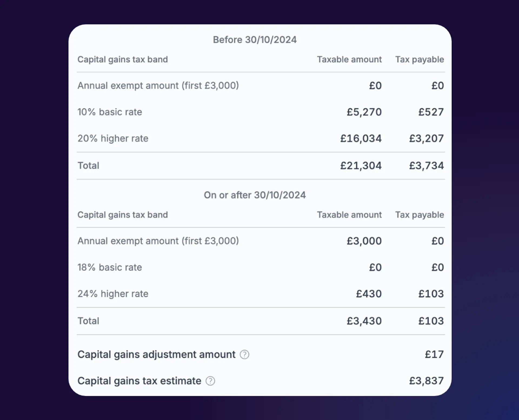This screenshot has height=420, width=519.
Task: Sort by Tax payable column header
Action: pyautogui.click(x=419, y=59)
